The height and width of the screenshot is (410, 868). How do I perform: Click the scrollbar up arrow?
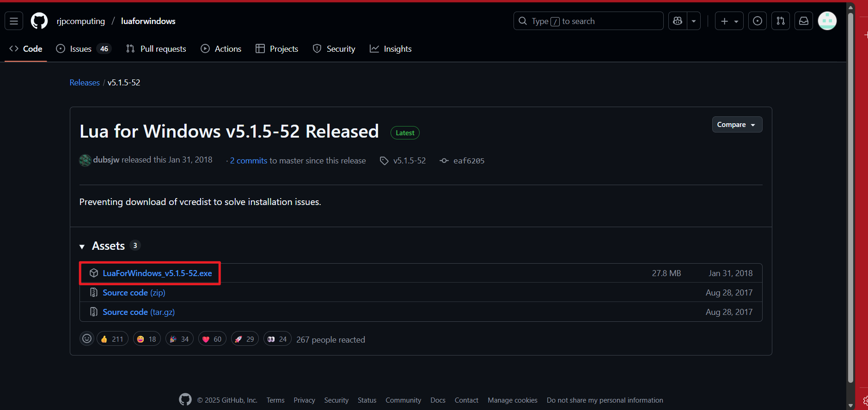coord(850,7)
